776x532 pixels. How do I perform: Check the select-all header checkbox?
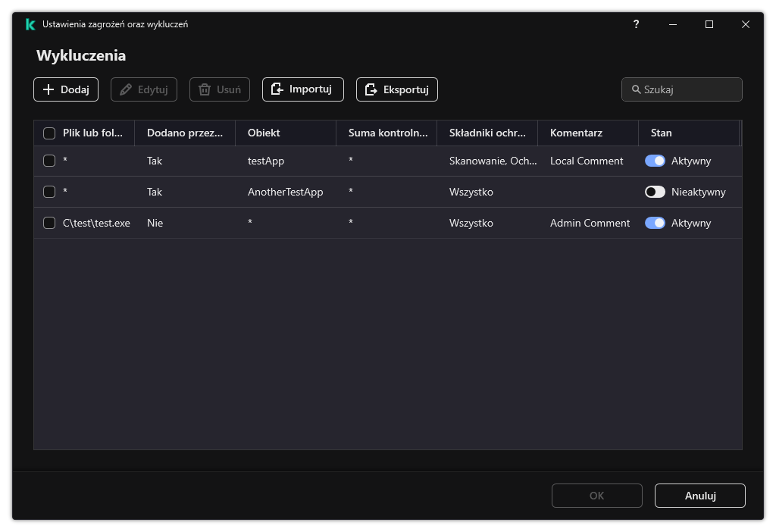click(49, 133)
